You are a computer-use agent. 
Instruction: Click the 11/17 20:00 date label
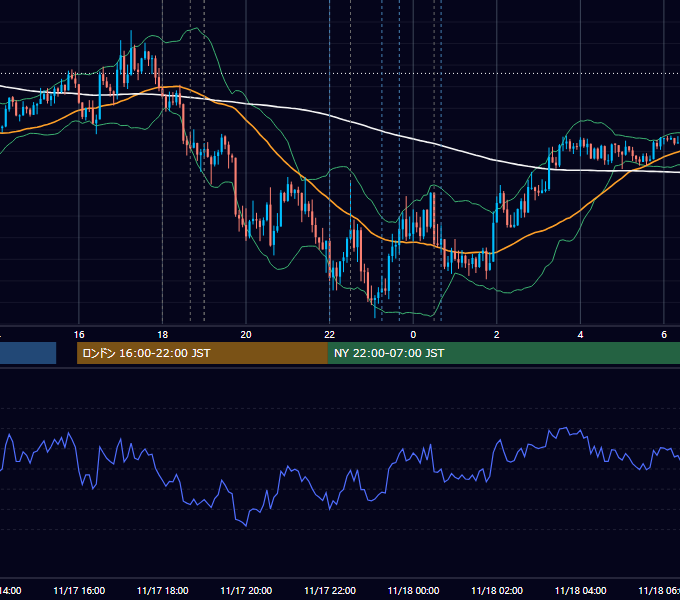click(x=246, y=590)
